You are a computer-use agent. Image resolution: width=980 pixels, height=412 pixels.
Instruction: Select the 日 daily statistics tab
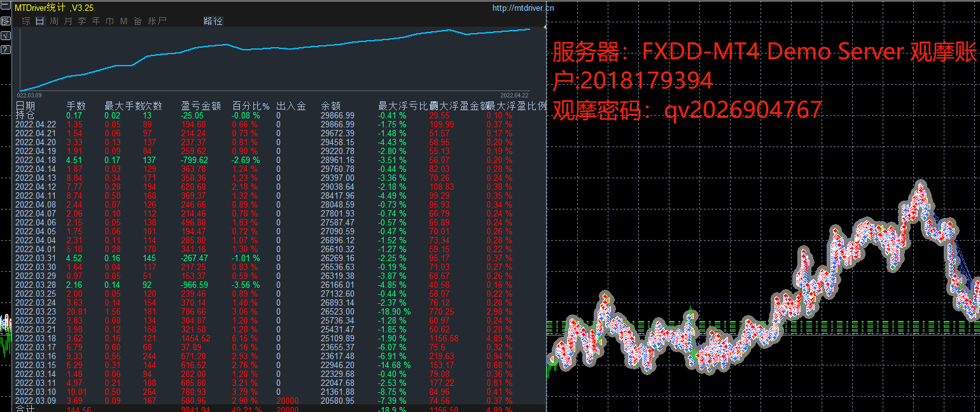pyautogui.click(x=40, y=21)
